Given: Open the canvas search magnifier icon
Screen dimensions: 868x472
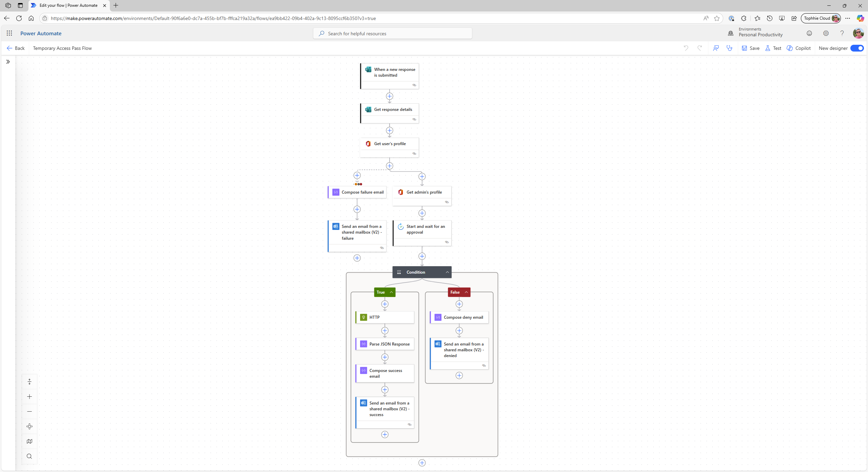Looking at the screenshot, I should 29,456.
